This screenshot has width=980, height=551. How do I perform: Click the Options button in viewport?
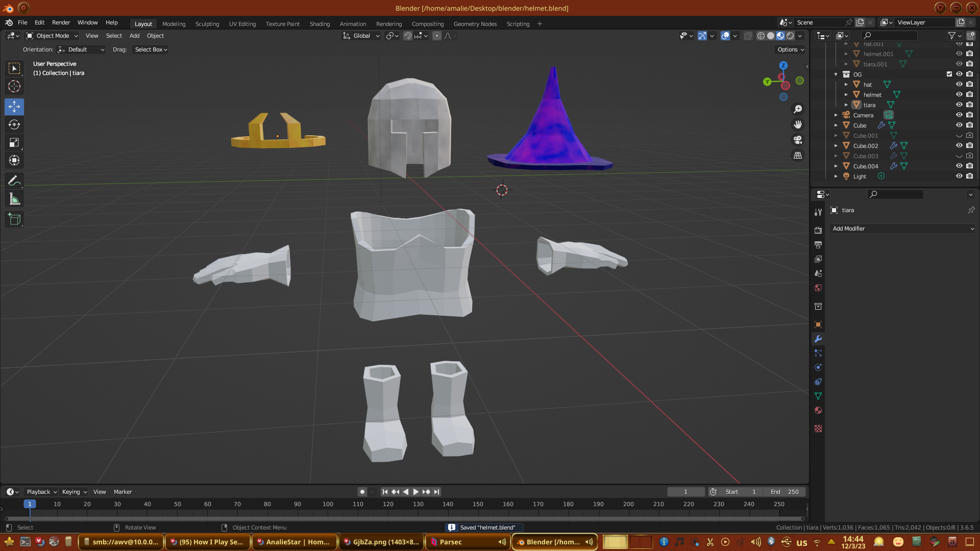(791, 49)
